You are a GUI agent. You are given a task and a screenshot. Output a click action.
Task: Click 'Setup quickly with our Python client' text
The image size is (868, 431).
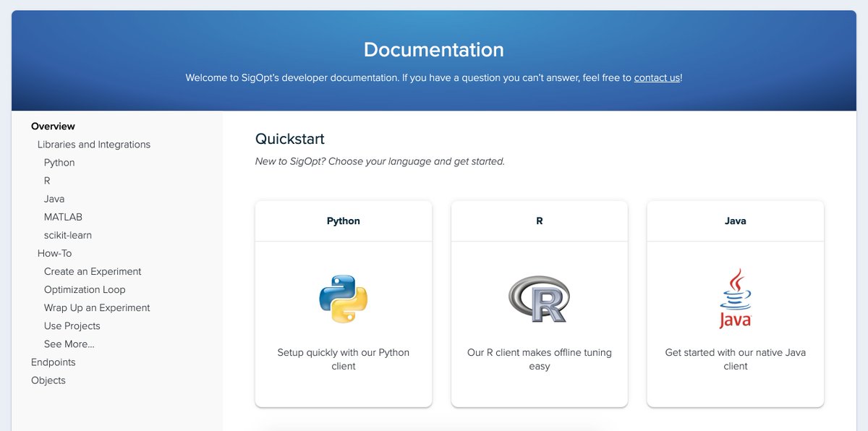coord(344,359)
